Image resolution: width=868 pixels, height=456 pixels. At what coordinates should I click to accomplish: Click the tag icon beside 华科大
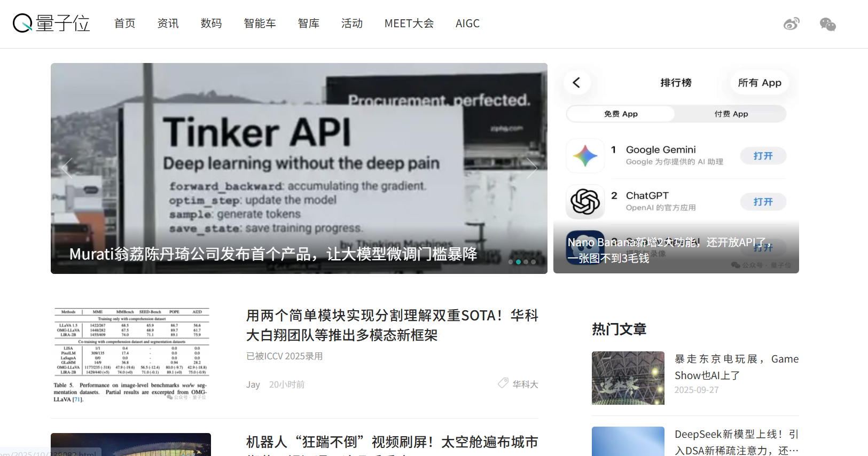pos(503,383)
